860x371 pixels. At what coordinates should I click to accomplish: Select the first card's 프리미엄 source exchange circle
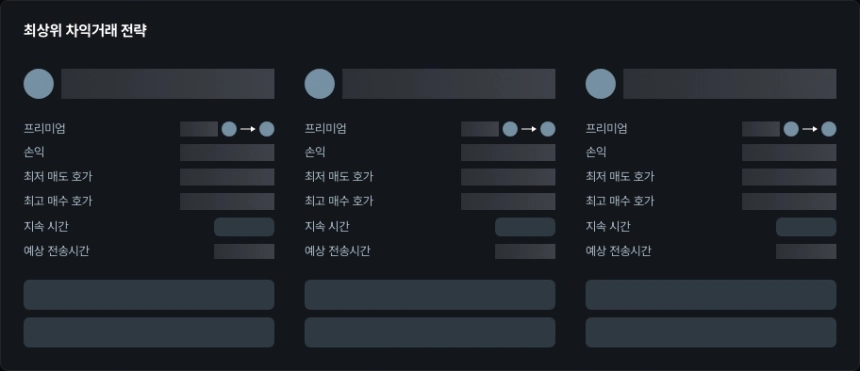pyautogui.click(x=229, y=129)
